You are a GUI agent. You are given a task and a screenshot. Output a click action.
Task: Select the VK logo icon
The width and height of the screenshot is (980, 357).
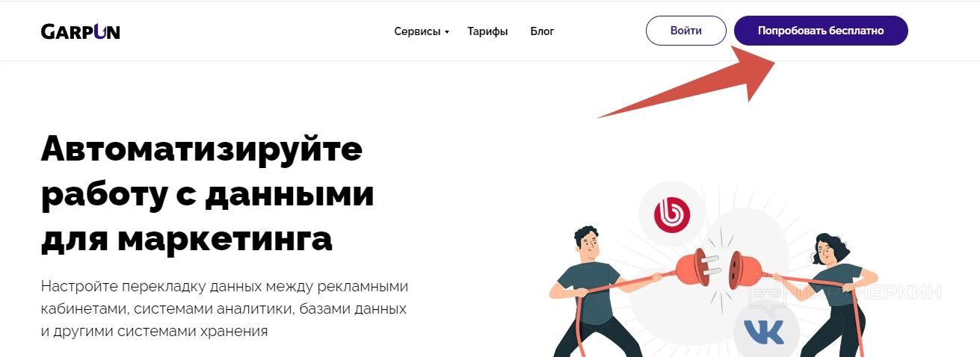pyautogui.click(x=763, y=332)
